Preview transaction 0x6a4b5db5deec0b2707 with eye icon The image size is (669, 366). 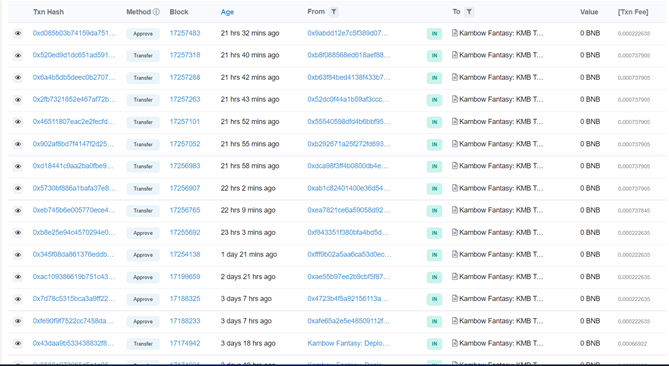point(17,78)
